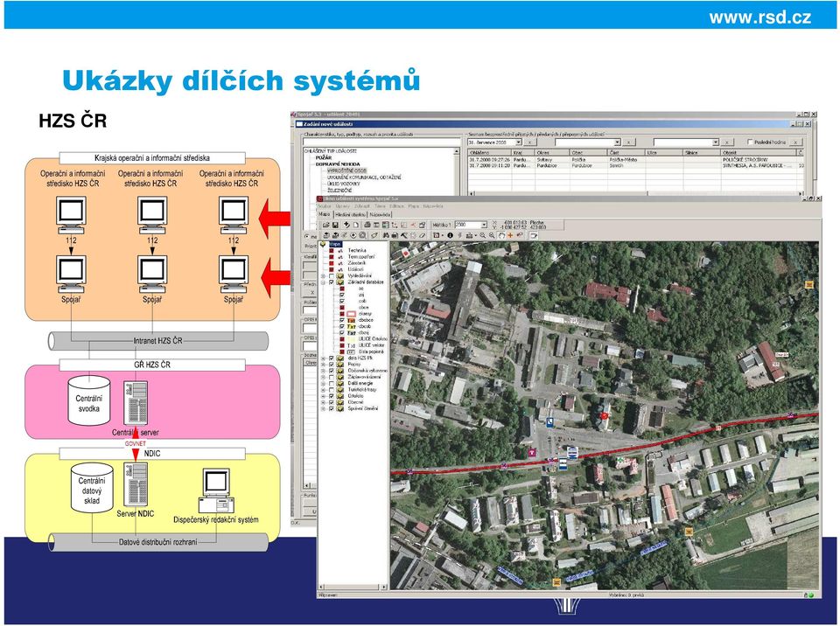Click the blank new document icon

click(x=356, y=225)
